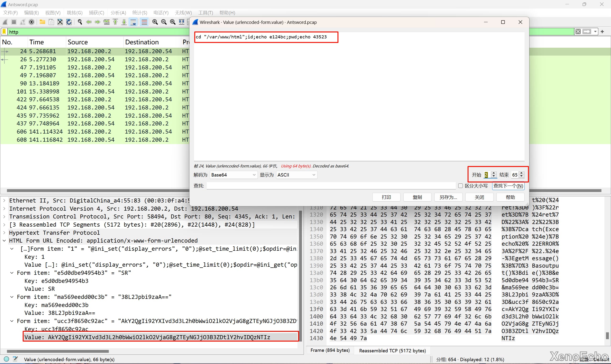
Task: Toggle auto scroll during live capture
Action: 133,22
